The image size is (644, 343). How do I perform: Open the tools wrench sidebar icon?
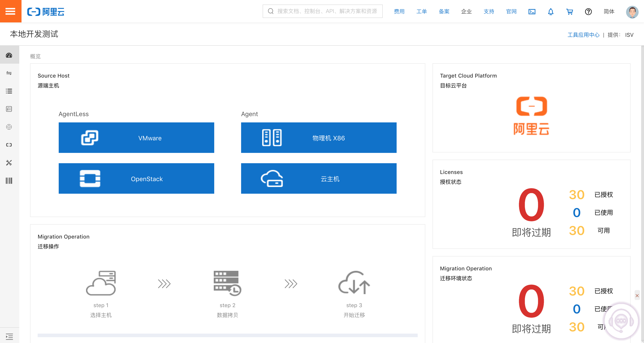pos(9,163)
